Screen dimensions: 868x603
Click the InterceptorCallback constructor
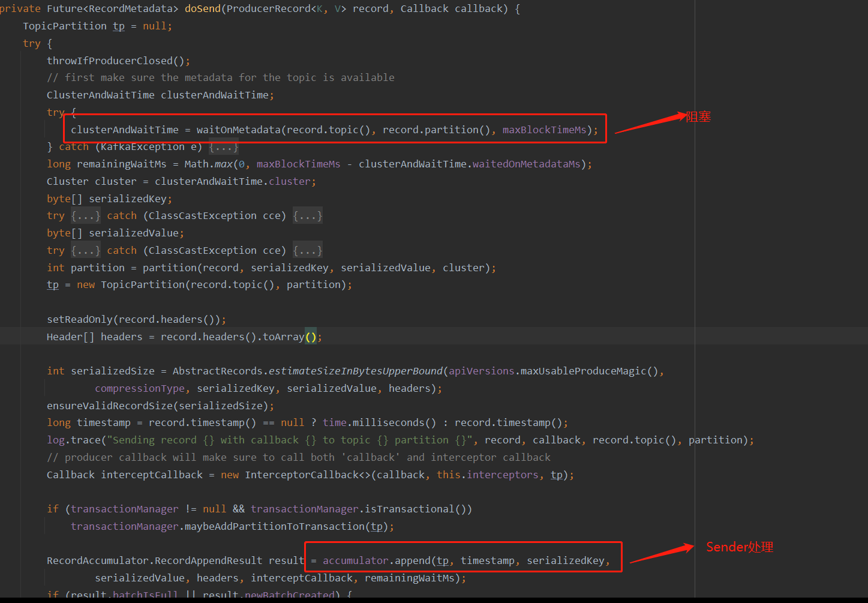[301, 475]
